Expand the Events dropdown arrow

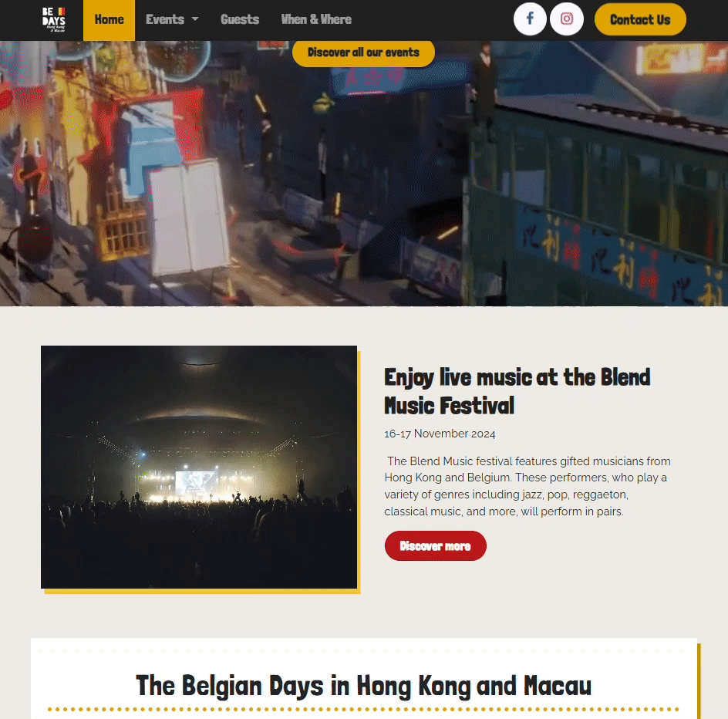click(x=195, y=19)
